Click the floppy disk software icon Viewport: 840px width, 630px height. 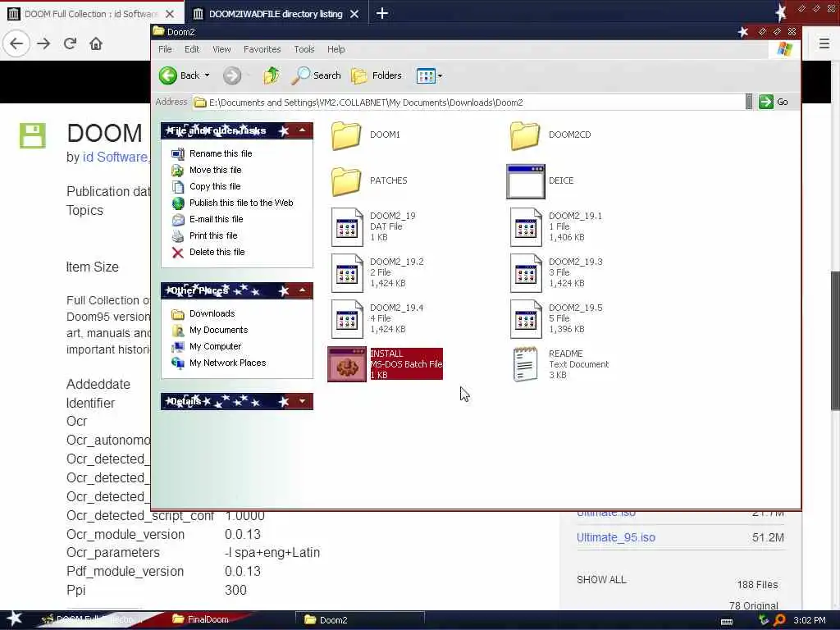[x=33, y=135]
